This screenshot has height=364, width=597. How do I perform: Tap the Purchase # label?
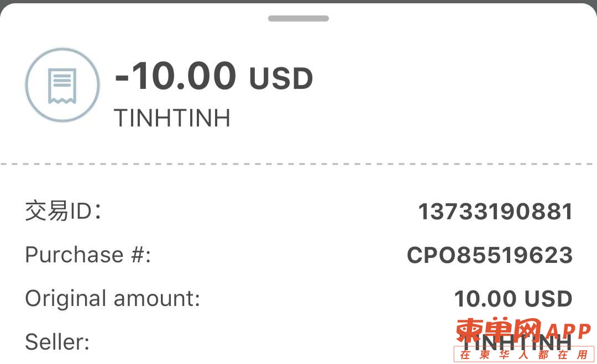coord(88,255)
